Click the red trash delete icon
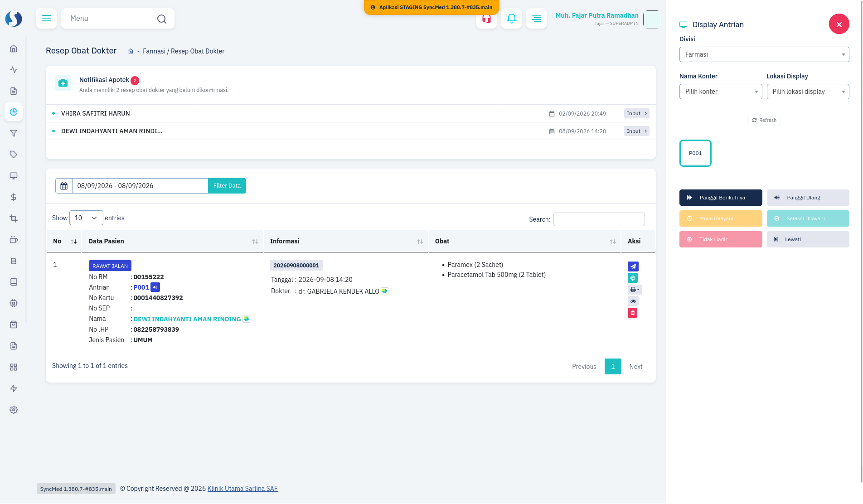The height and width of the screenshot is (504, 863). 632,313
